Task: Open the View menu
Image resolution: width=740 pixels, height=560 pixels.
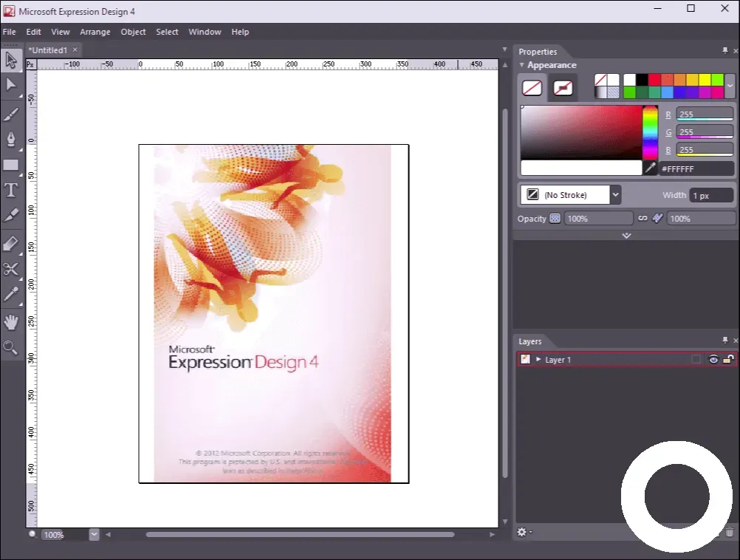Action: (61, 32)
